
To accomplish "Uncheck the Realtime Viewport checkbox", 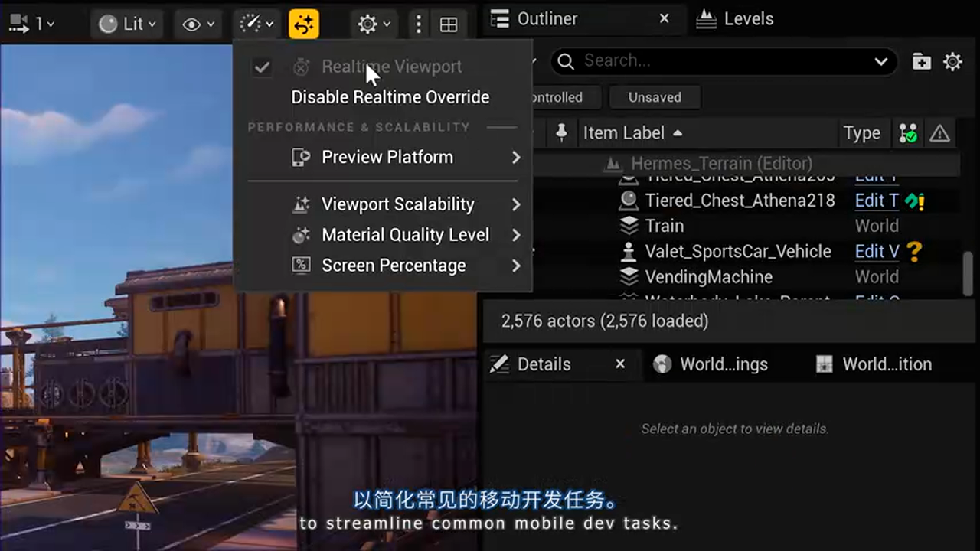I will [262, 67].
